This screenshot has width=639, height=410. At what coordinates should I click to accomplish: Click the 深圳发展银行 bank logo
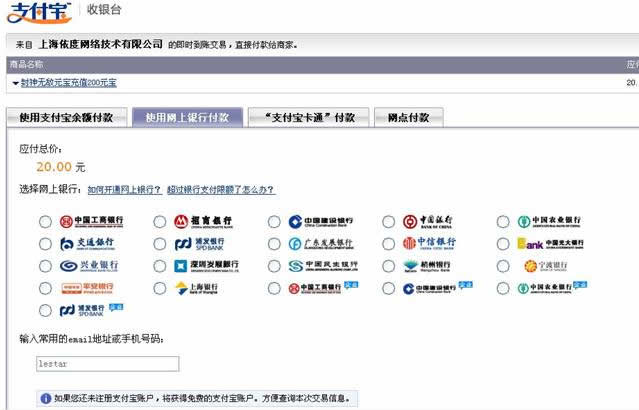pos(206,266)
